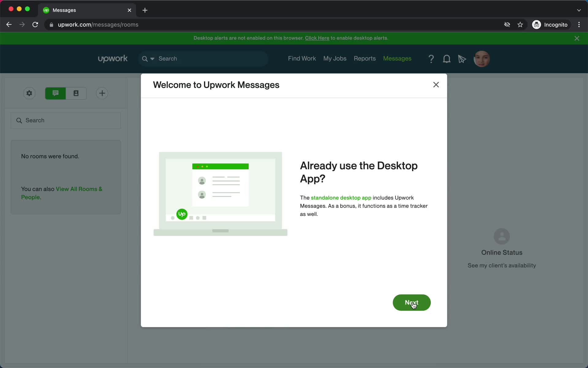Select the Messages browser tab
The width and height of the screenshot is (588, 368).
[x=87, y=10]
